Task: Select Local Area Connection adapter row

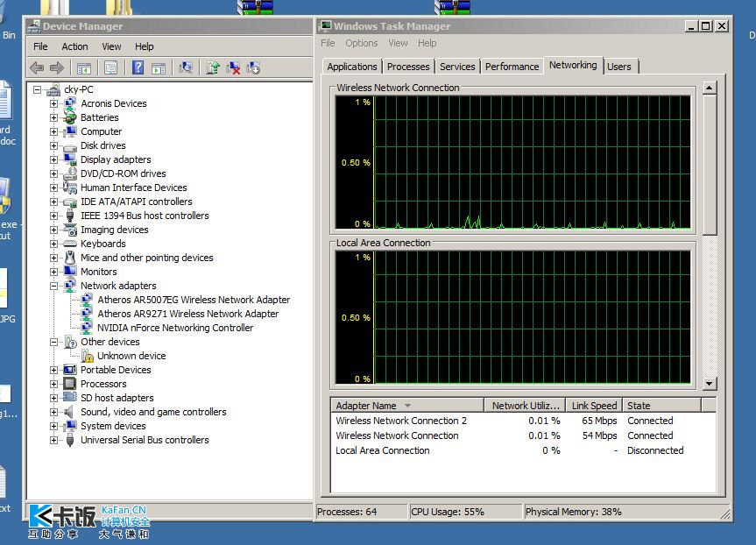Action: click(x=523, y=450)
